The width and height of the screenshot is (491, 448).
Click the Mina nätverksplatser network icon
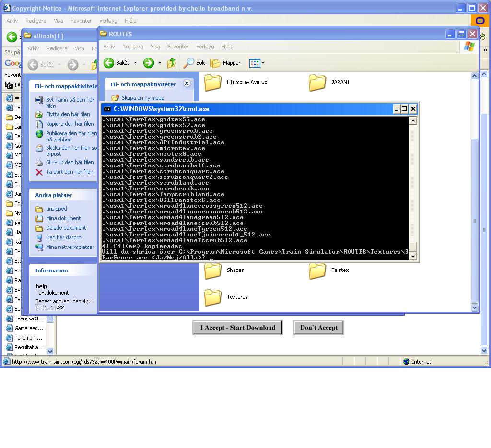point(39,247)
